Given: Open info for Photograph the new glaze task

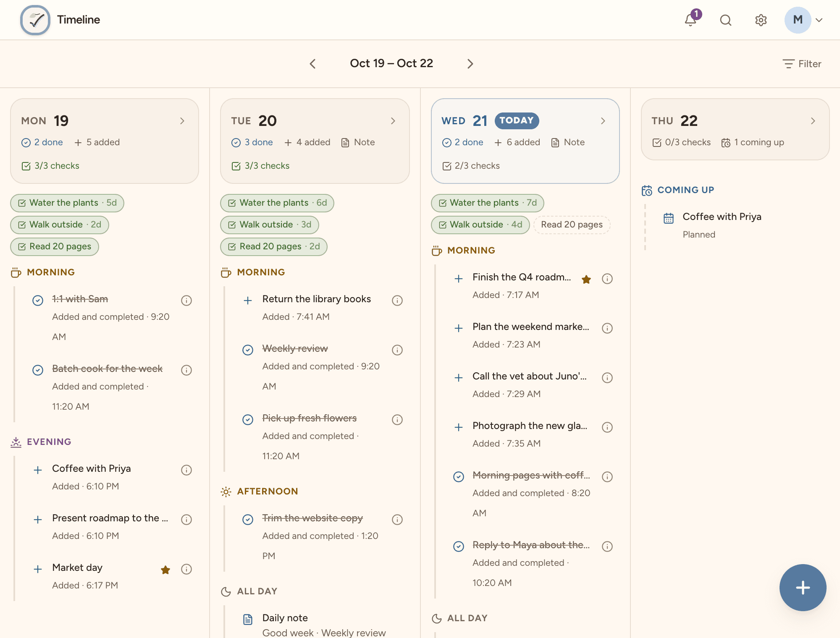Looking at the screenshot, I should pyautogui.click(x=607, y=427).
